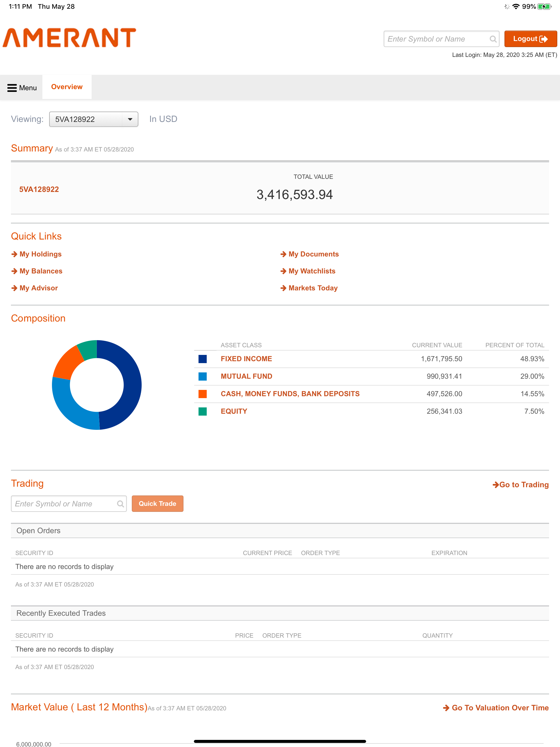The width and height of the screenshot is (560, 747).
Task: Click the Ameriant logo
Action: click(69, 37)
